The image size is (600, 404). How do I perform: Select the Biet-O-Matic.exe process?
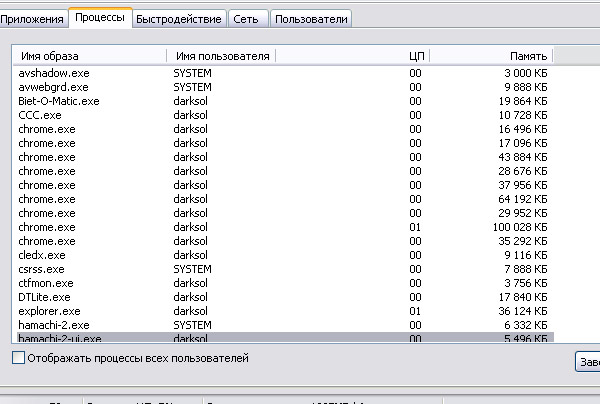pos(284,101)
